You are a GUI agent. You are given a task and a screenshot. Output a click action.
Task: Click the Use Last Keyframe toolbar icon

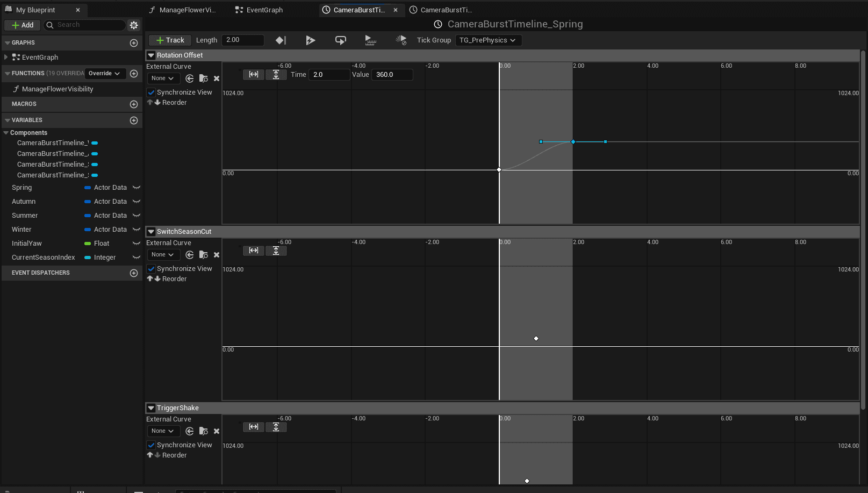point(281,40)
